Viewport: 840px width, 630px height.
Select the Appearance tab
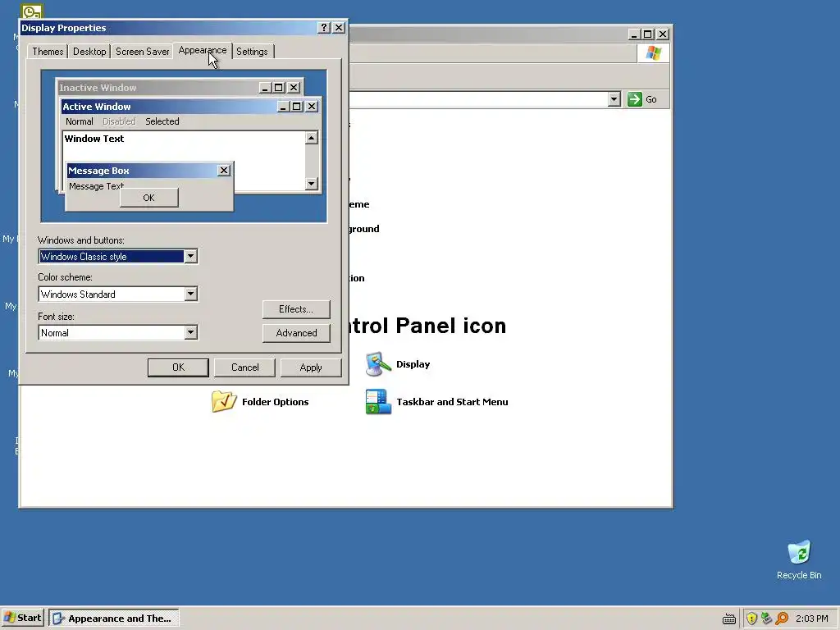click(203, 50)
